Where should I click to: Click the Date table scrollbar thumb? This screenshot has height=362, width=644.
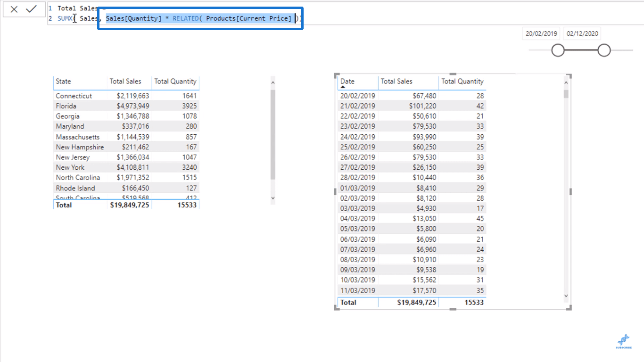(x=566, y=94)
